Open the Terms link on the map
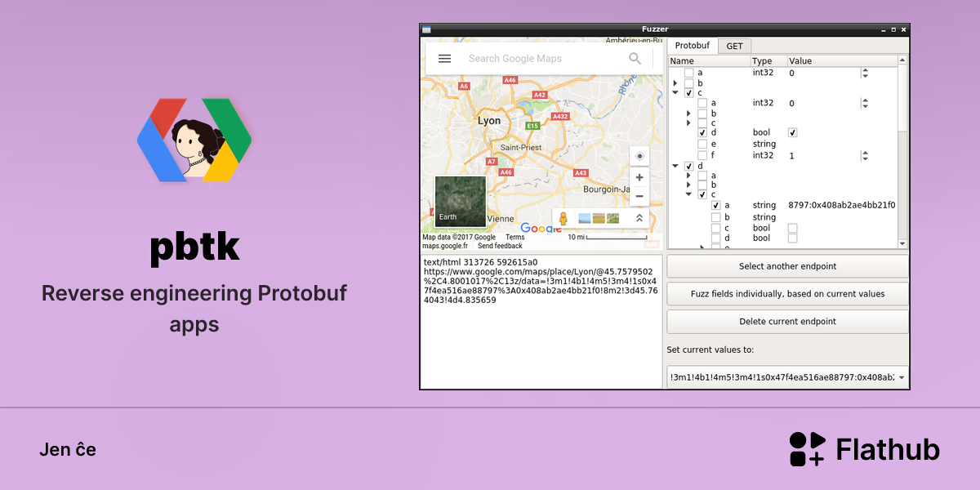 pos(515,238)
